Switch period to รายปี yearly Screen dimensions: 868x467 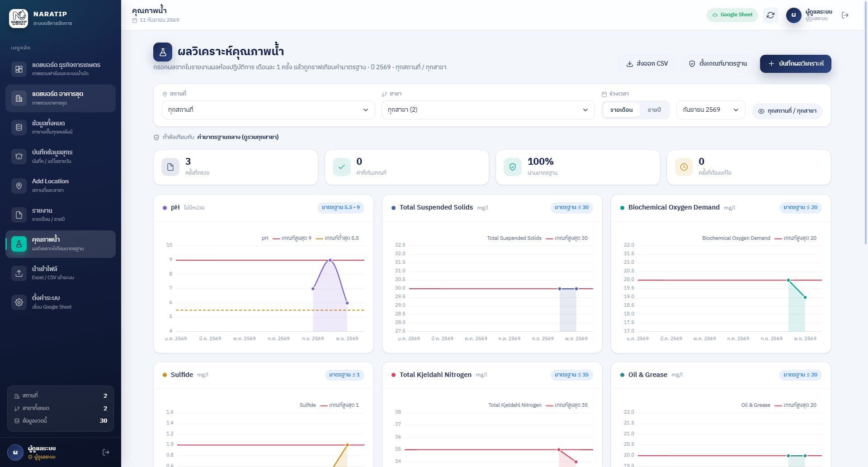pyautogui.click(x=654, y=110)
